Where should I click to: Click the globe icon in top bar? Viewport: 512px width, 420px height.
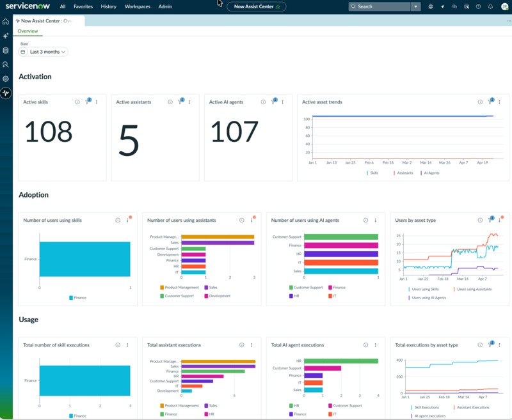(431, 6)
